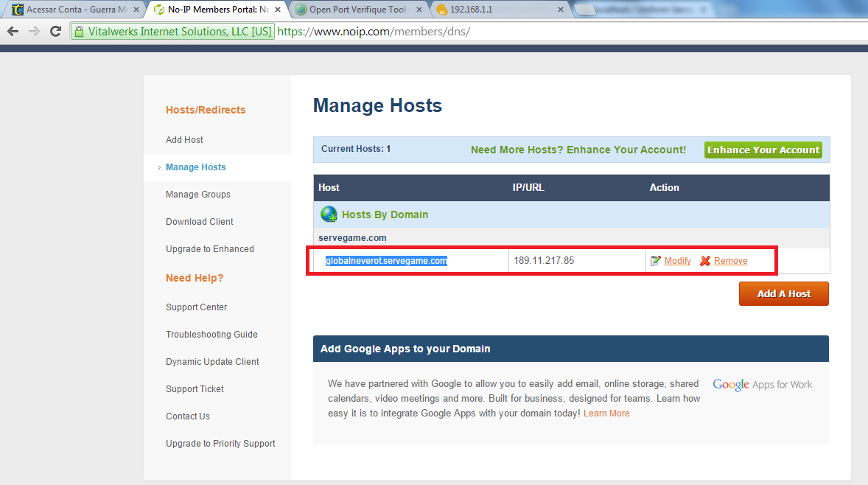Image resolution: width=868 pixels, height=485 pixels.
Task: Switch to the No-IP Members Portal tab
Action: coord(217,10)
